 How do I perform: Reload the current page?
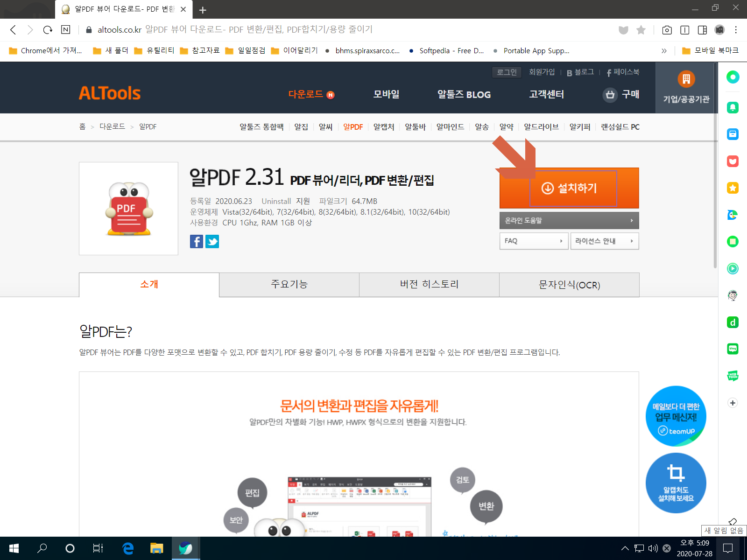pos(48,30)
